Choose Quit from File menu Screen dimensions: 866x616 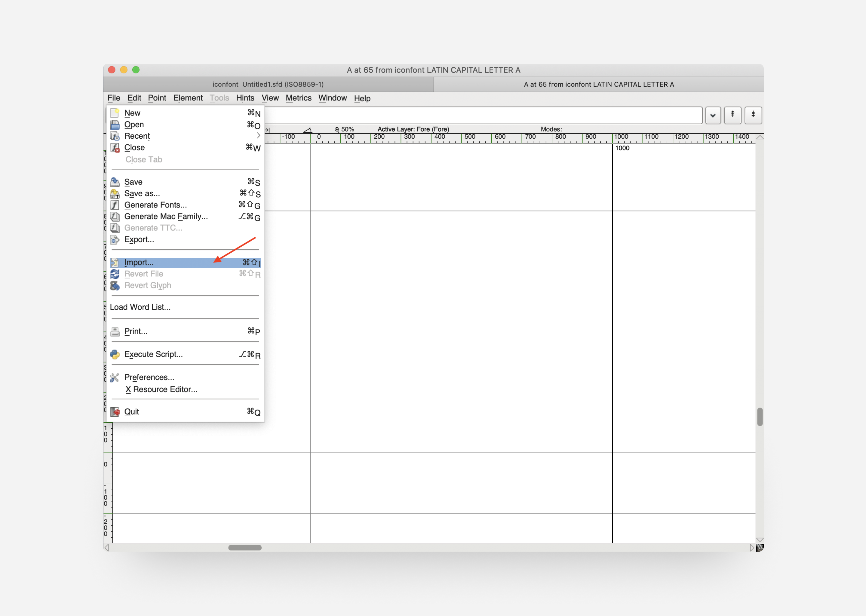click(x=185, y=412)
